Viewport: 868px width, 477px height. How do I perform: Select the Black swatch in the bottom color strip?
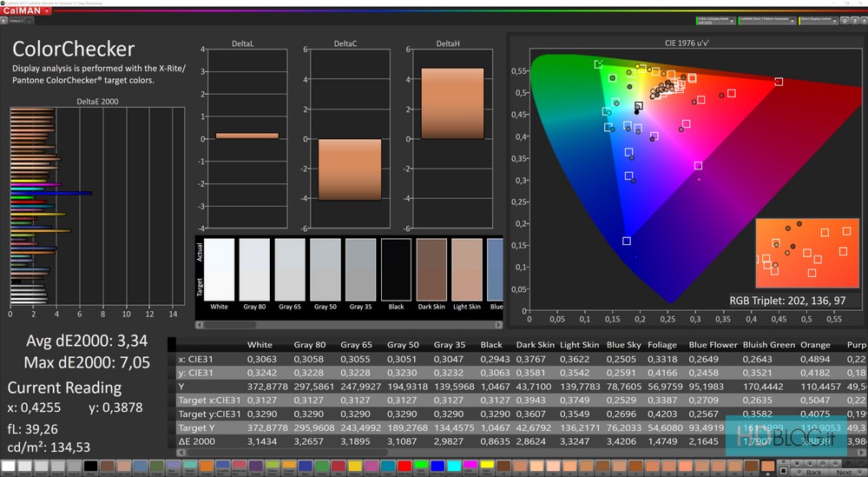pos(90,467)
